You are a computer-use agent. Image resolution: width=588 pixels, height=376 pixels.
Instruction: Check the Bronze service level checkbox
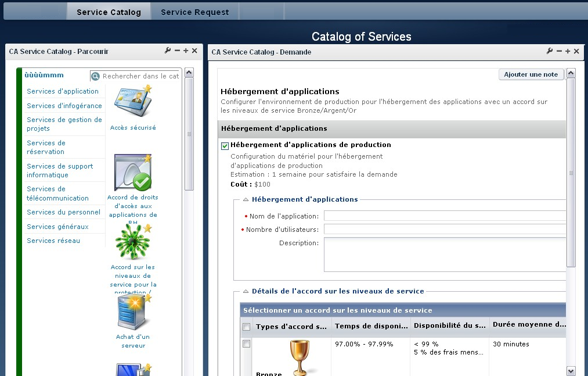[247, 344]
